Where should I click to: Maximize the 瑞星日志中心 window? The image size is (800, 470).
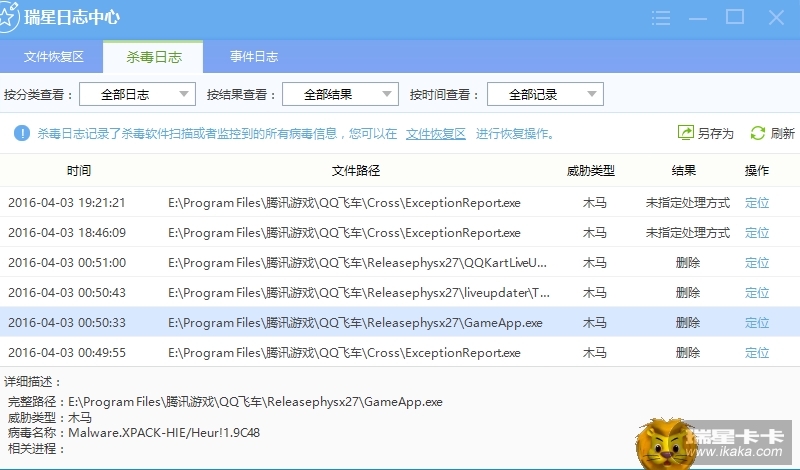(735, 17)
